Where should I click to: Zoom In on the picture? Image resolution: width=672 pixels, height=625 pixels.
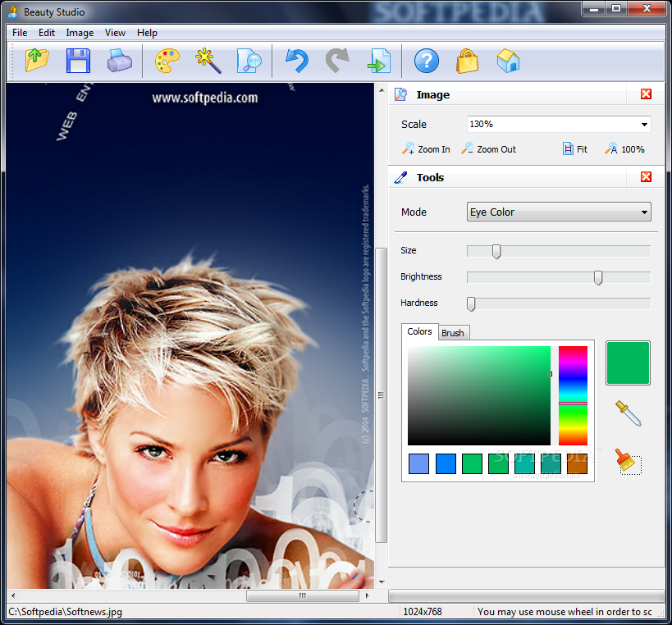tap(426, 149)
